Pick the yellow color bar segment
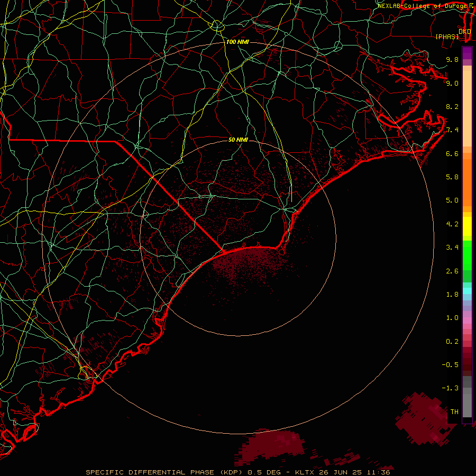The height and width of the screenshot is (476, 476). (467, 226)
